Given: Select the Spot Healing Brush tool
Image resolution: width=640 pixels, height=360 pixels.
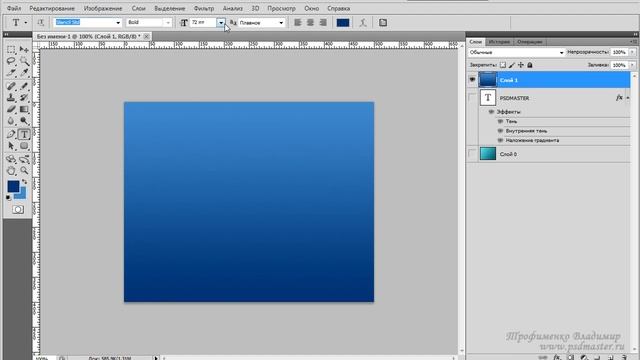Looking at the screenshot, I should [x=11, y=86].
